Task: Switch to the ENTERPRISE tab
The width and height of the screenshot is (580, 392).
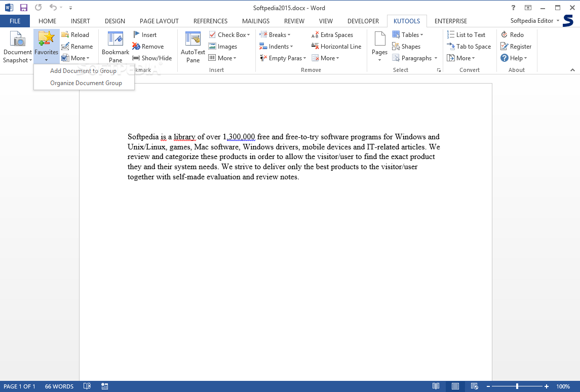Action: (x=450, y=21)
